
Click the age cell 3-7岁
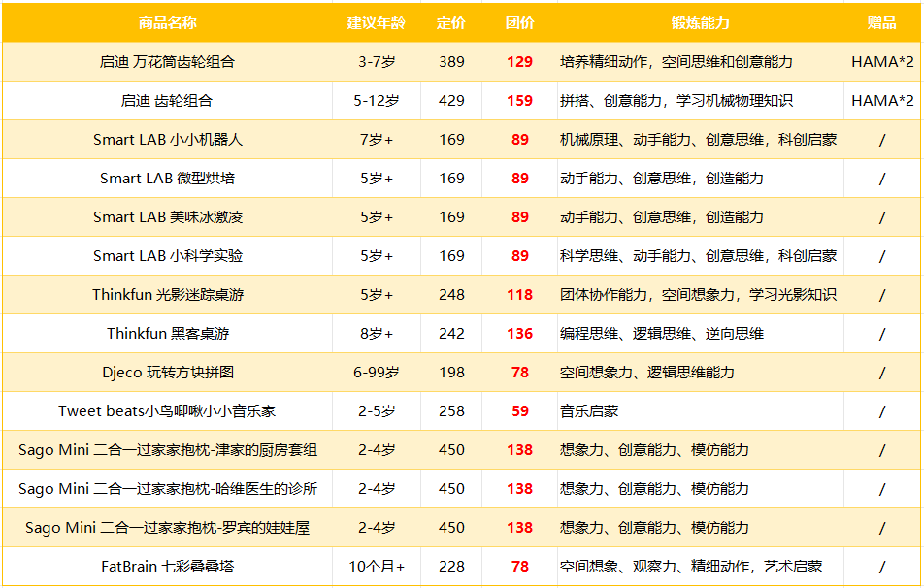[x=377, y=62]
